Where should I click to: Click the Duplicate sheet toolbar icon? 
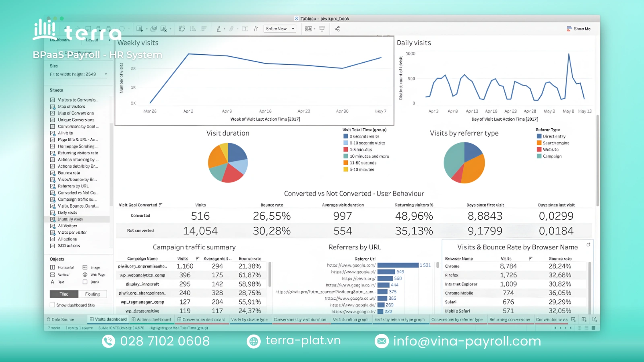tap(154, 29)
